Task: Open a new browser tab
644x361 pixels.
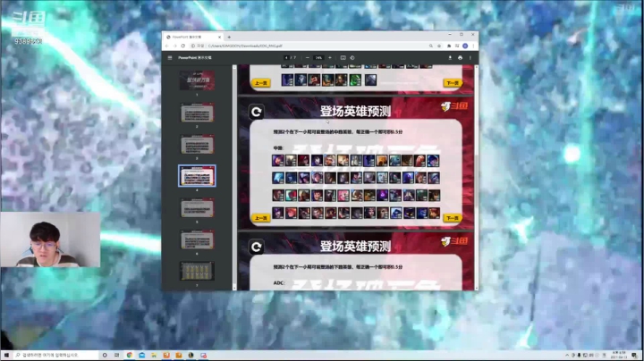Action: (x=229, y=37)
